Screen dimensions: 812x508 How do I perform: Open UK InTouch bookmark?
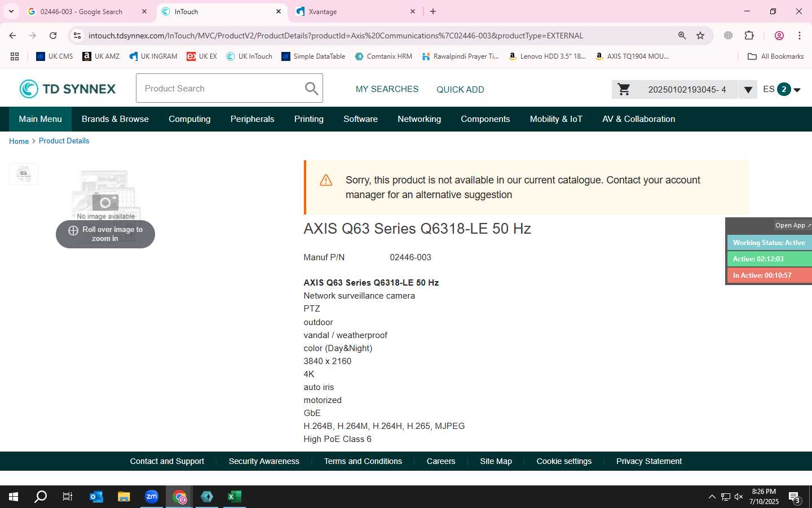pos(249,56)
